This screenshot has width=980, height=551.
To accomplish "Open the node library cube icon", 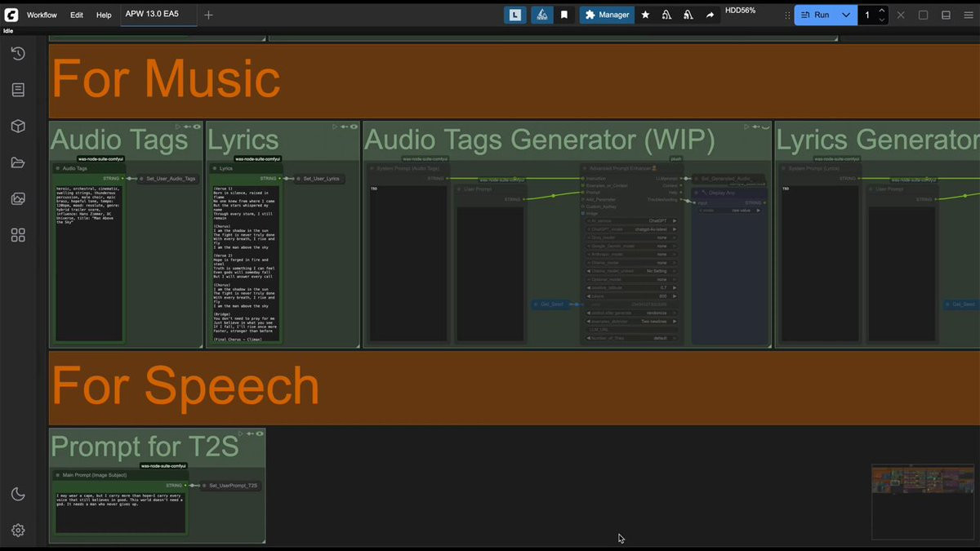I will point(18,127).
